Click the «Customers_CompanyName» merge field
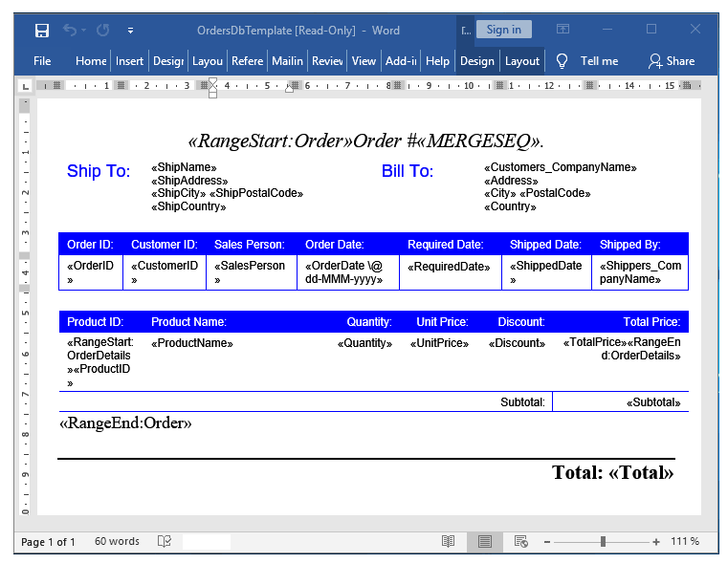The width and height of the screenshot is (728, 563). click(561, 167)
